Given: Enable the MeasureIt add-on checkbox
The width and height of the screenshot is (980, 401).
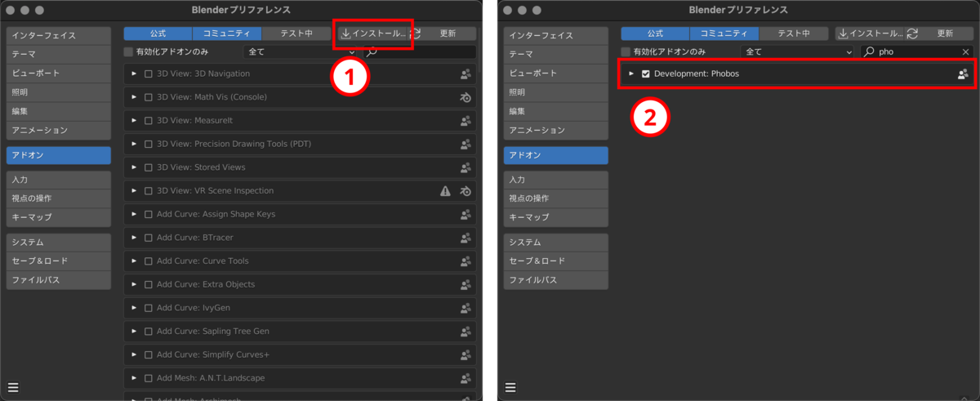Looking at the screenshot, I should click(x=149, y=120).
